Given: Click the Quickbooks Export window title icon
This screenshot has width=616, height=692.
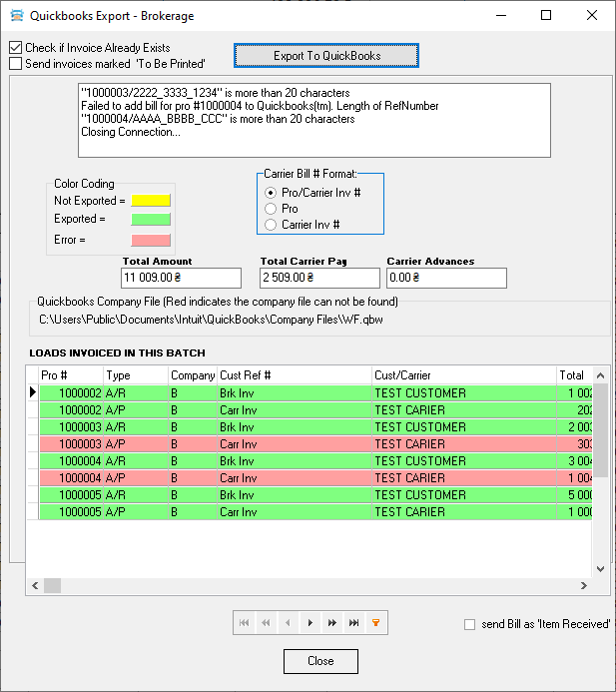Looking at the screenshot, I should [x=15, y=16].
